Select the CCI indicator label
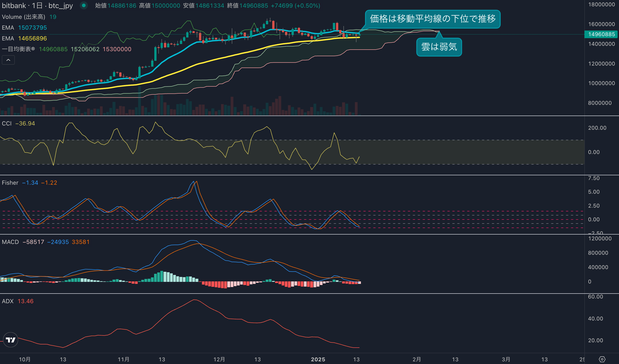 coord(7,123)
